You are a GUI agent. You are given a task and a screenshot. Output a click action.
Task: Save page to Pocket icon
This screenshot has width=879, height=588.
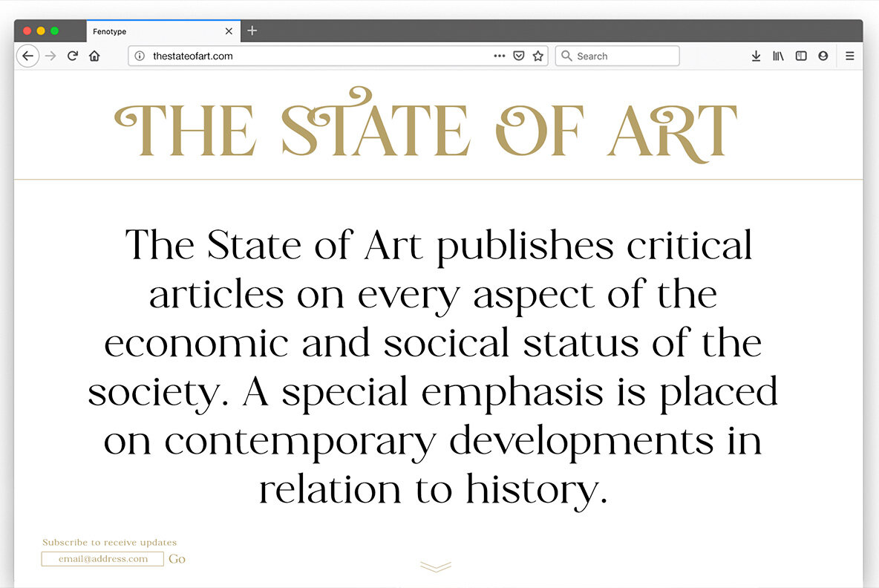click(520, 56)
